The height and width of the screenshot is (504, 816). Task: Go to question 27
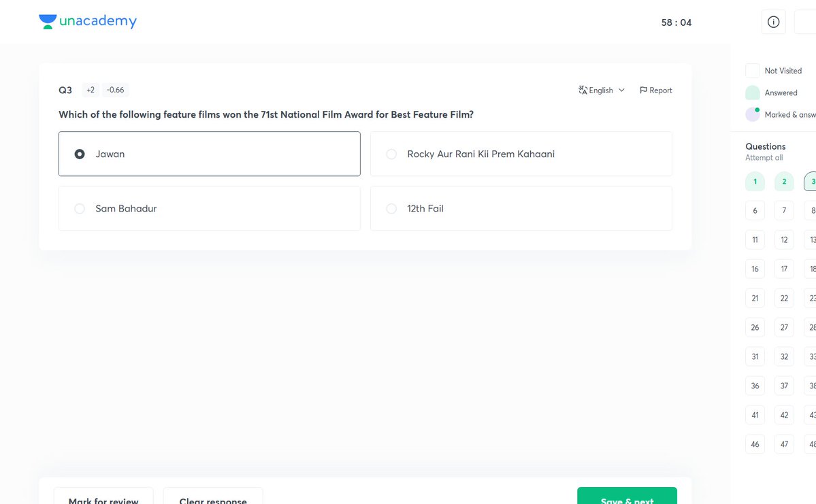[784, 327]
